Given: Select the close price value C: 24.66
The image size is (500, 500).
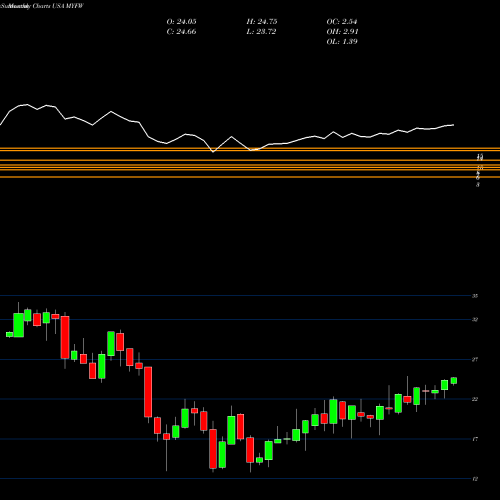Looking at the screenshot, I should tap(181, 32).
